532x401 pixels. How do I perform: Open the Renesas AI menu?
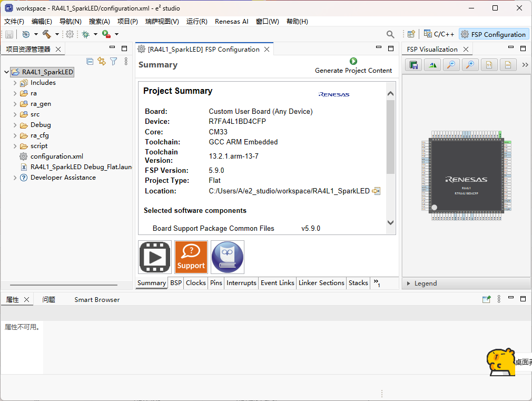[231, 22]
